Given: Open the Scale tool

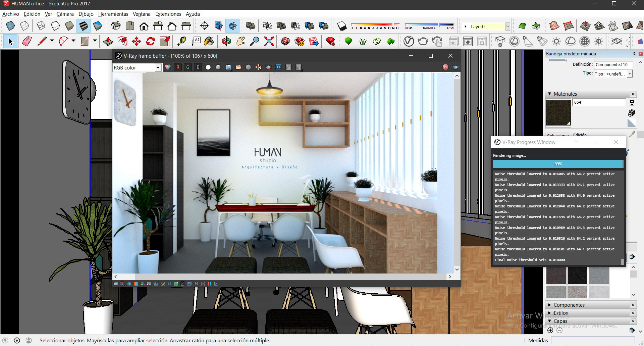Looking at the screenshot, I should (165, 41).
